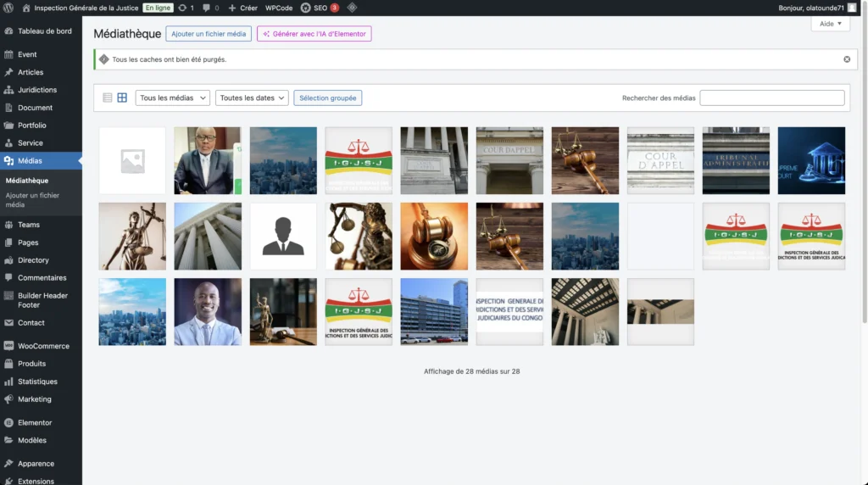Open the comments bubble icon in admin bar
868x485 pixels.
pos(210,8)
